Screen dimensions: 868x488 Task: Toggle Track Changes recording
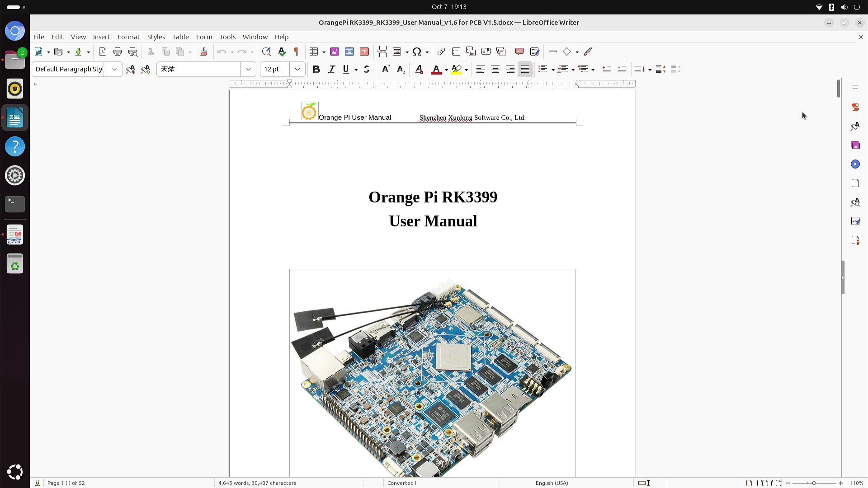coord(535,52)
